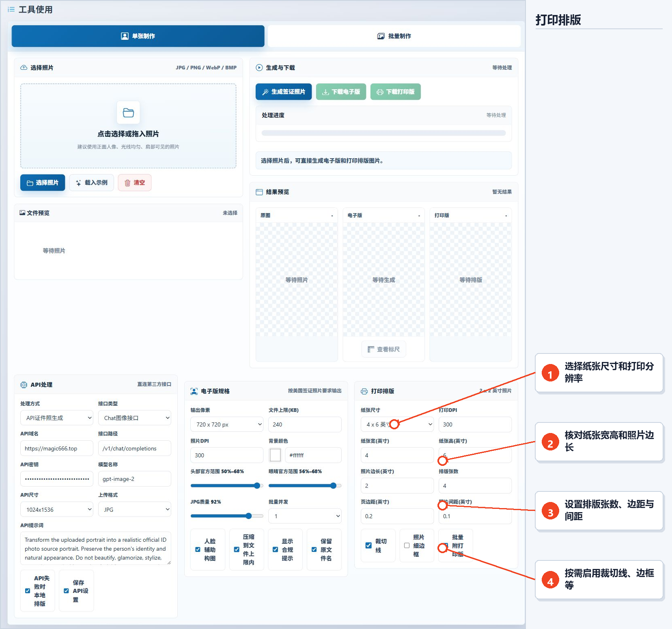672x629 pixels.
Task: Click 文件上限(KB) input field 240
Action: [x=305, y=424]
